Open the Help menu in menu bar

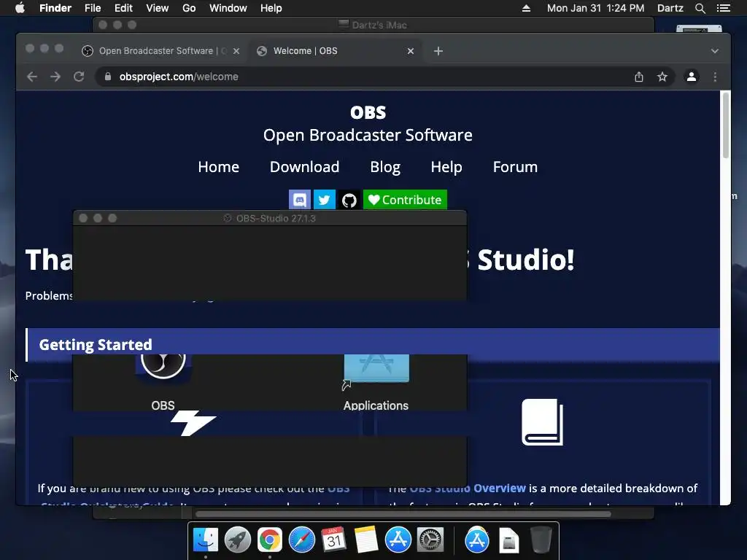point(271,8)
